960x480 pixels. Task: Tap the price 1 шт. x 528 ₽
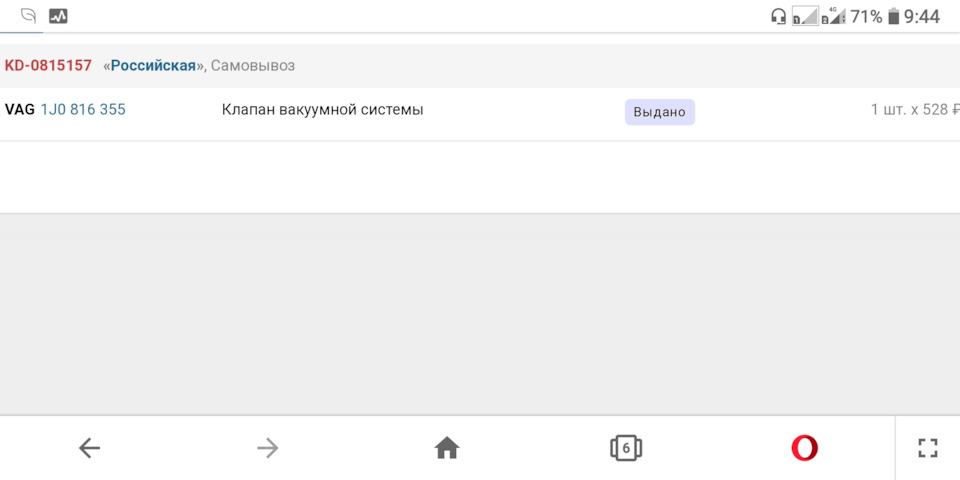pyautogui.click(x=914, y=110)
